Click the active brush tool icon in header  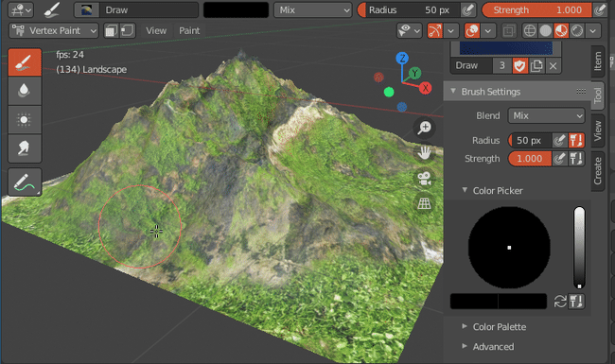coord(52,9)
